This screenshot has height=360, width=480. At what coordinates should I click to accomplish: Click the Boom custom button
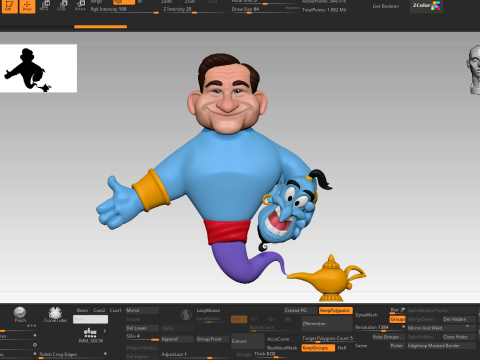tap(82, 310)
